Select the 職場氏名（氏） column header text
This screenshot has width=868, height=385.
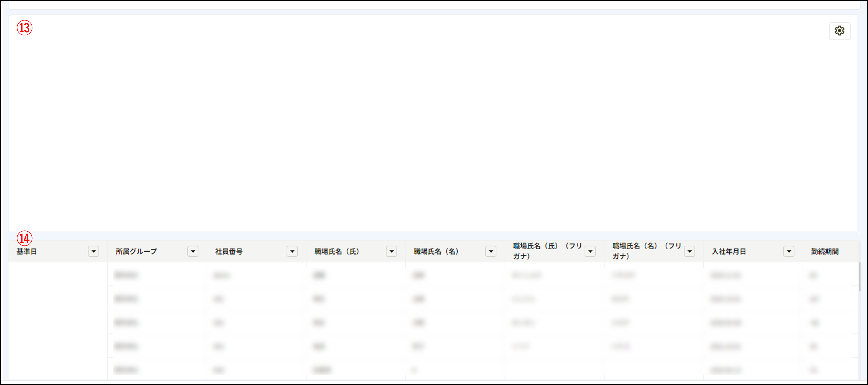coord(337,252)
